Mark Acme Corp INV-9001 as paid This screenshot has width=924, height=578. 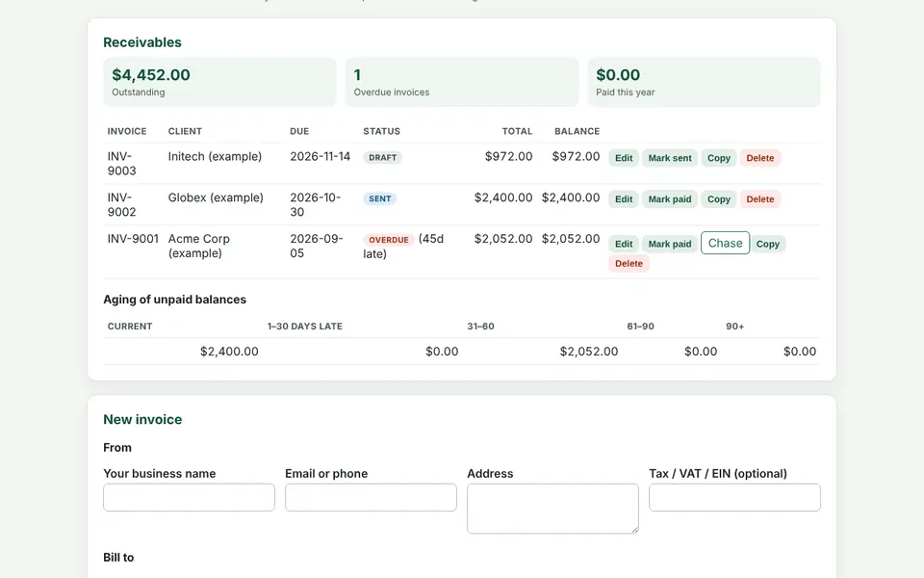click(x=670, y=244)
